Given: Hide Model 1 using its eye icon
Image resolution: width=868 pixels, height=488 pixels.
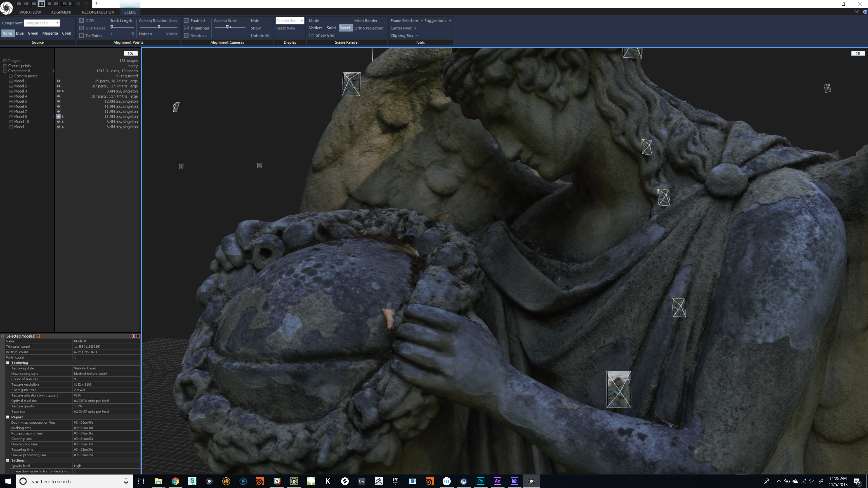Looking at the screenshot, I should tap(58, 81).
